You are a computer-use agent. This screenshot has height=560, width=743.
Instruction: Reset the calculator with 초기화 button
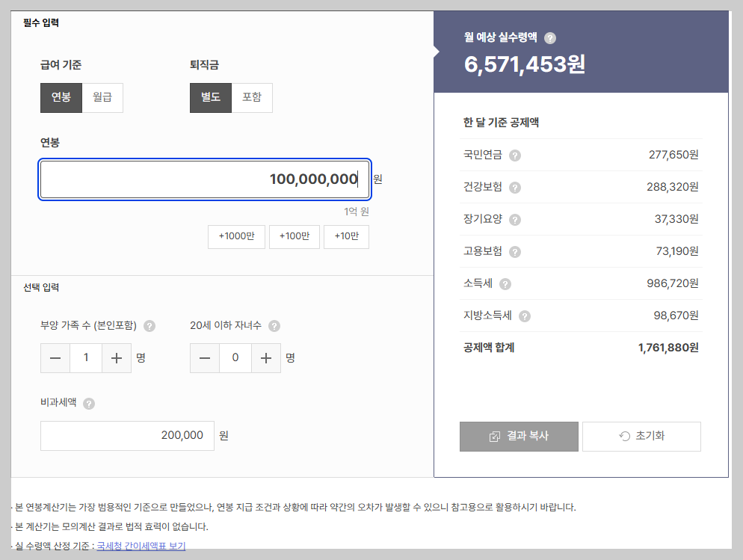pyautogui.click(x=641, y=436)
